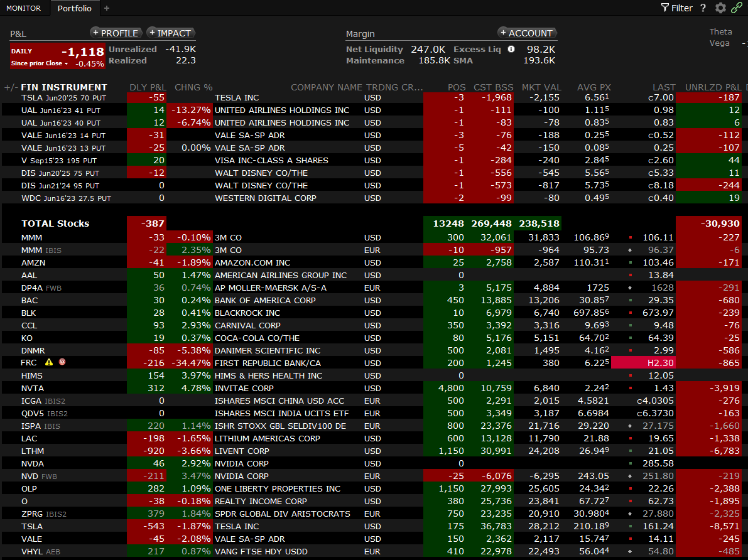
Task: Open settings gear icon
Action: [720, 8]
